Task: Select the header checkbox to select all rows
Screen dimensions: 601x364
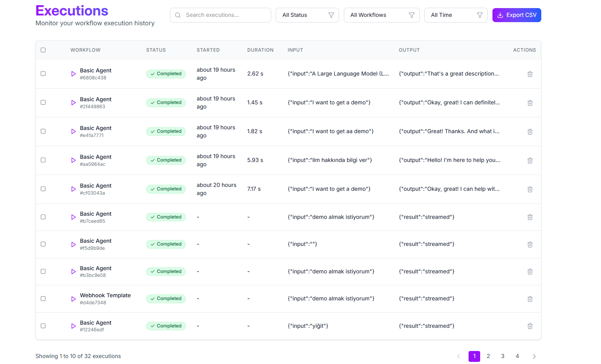Action: pos(43,50)
